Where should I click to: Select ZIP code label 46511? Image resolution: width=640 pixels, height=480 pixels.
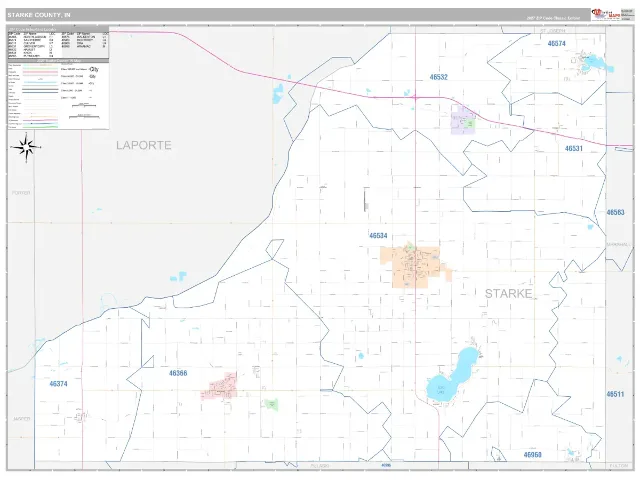(x=615, y=394)
